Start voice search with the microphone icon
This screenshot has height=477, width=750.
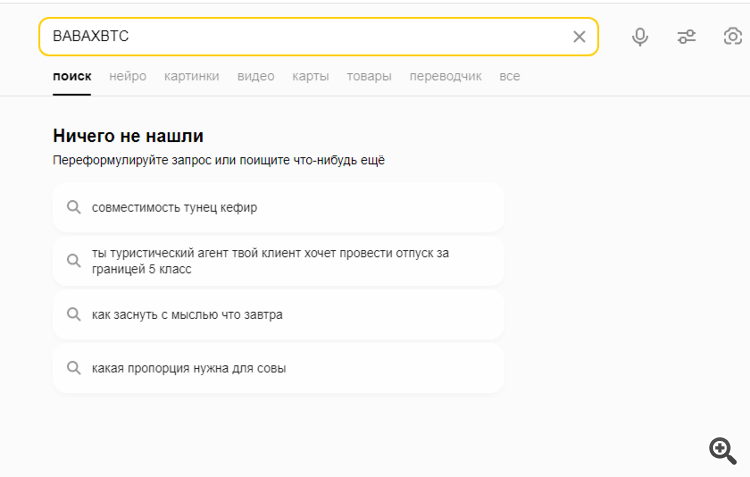(x=640, y=36)
